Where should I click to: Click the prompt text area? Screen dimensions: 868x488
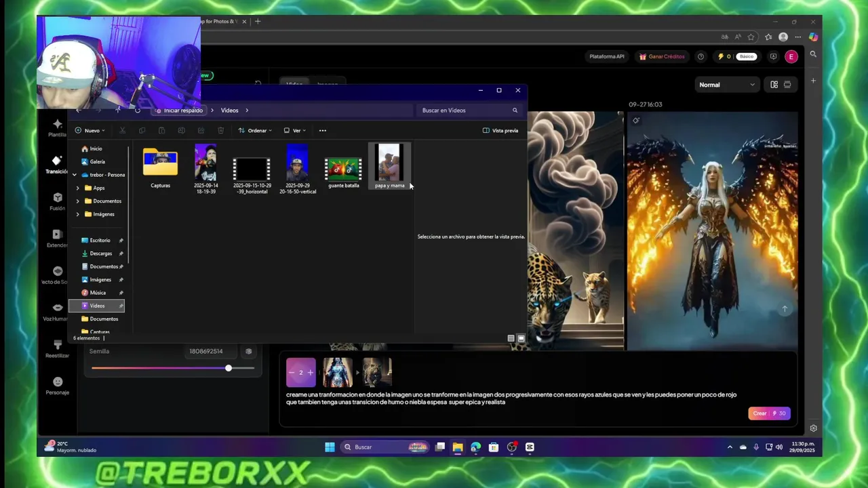coord(511,399)
